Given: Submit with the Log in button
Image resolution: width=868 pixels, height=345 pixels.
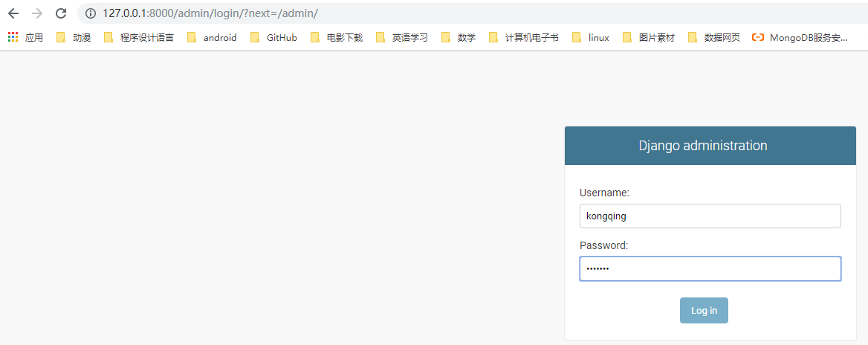Looking at the screenshot, I should click(x=705, y=310).
